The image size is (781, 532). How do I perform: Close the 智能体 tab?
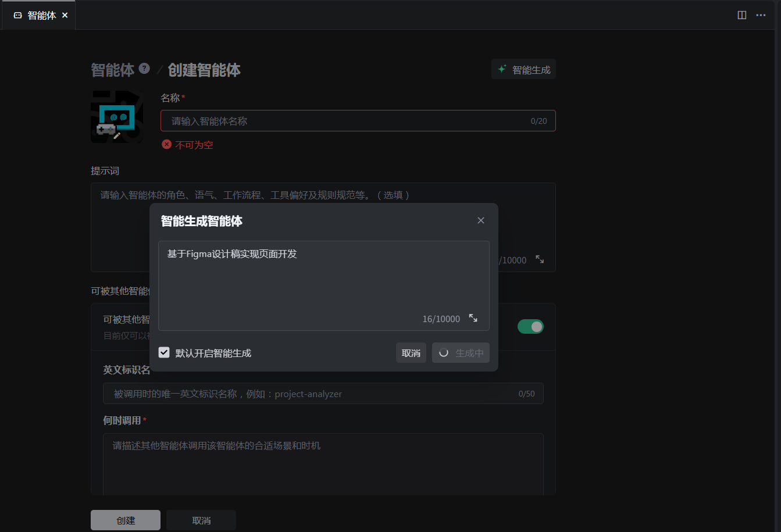65,15
